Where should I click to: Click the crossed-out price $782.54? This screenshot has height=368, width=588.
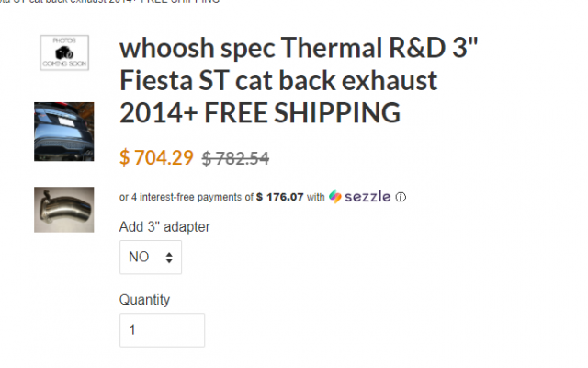(x=235, y=158)
